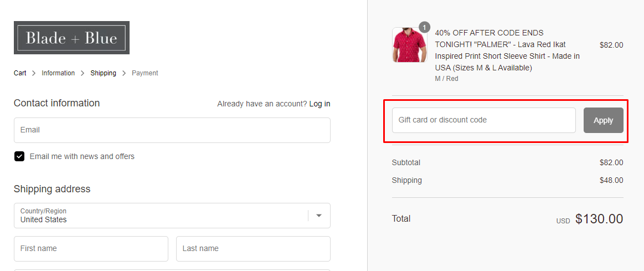Go to Information breadcrumb step
The image size is (644, 271).
coord(58,73)
